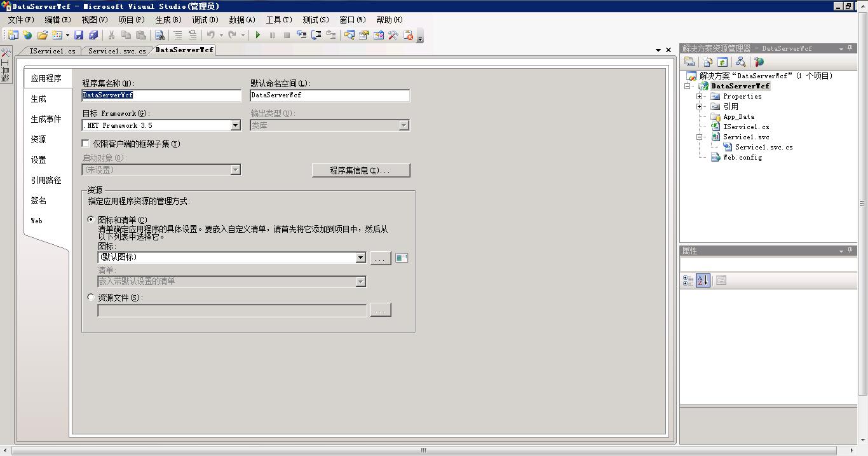Toggle auto-hide pin on Solution Explorer
The width and height of the screenshot is (868, 456).
850,48
